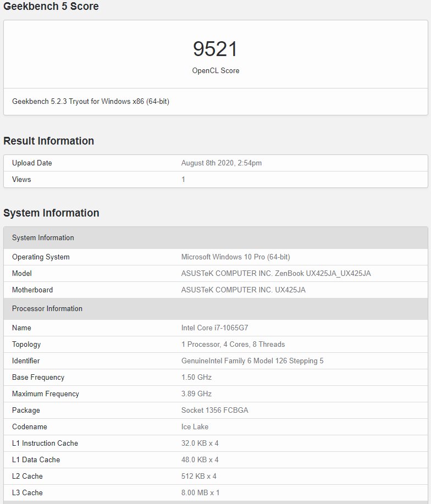This screenshot has height=504, width=431.
Task: Click the L1 Instruction Cache label
Action: click(x=45, y=443)
